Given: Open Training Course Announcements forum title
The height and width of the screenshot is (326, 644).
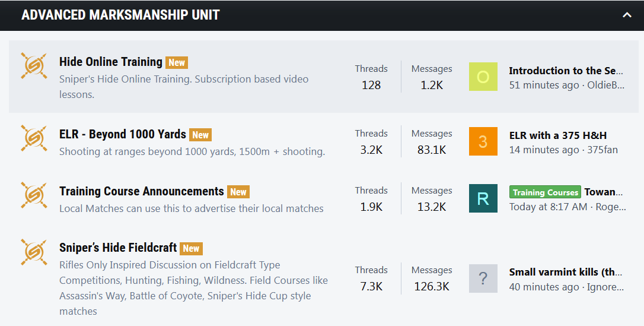Looking at the screenshot, I should [x=141, y=191].
